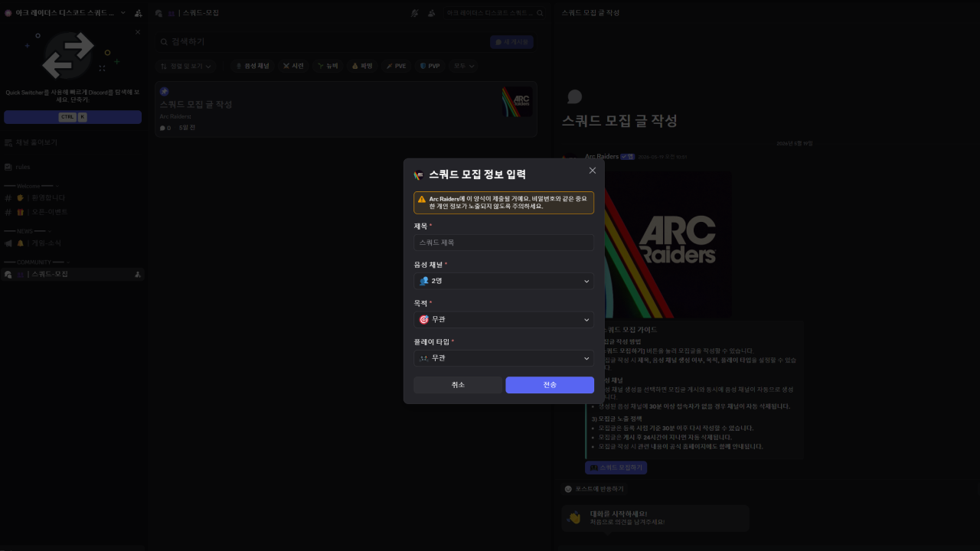Click 포스트에 반응하기 to add a reaction
Viewport: 980px width, 551px height.
click(x=593, y=488)
